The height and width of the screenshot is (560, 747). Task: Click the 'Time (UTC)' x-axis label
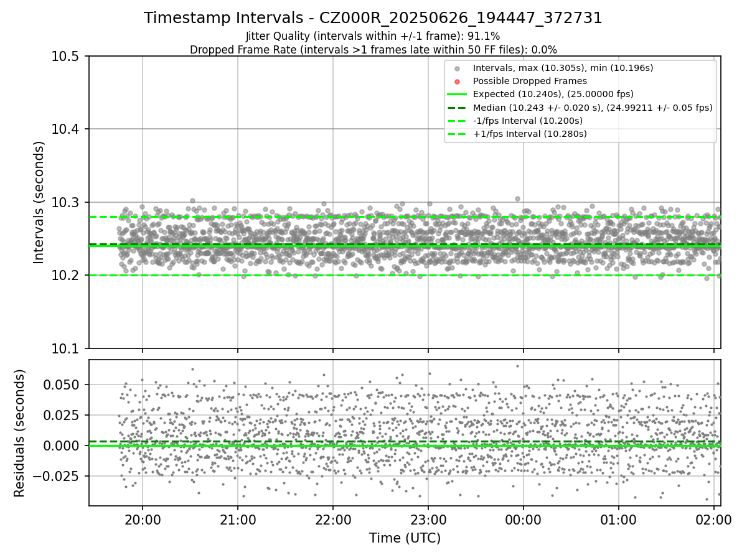tap(405, 538)
